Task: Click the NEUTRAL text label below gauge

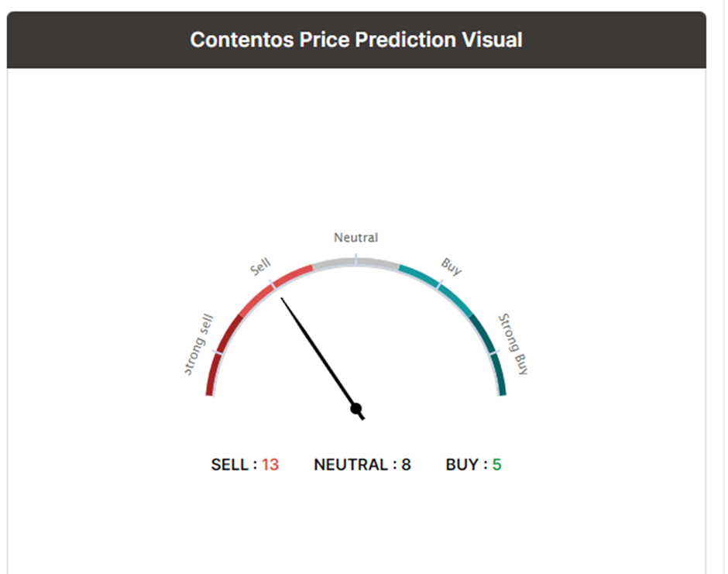Action: [351, 465]
